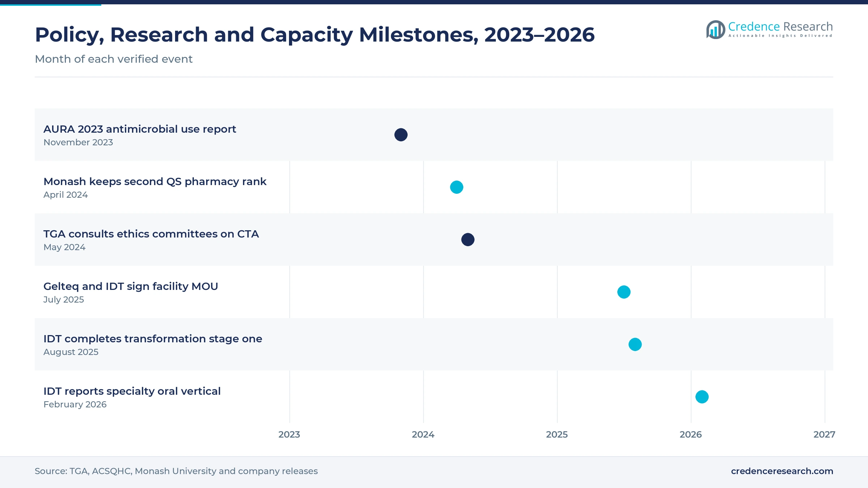This screenshot has width=868, height=488.
Task: Click the 'April 2024' date text
Action: [x=65, y=195]
